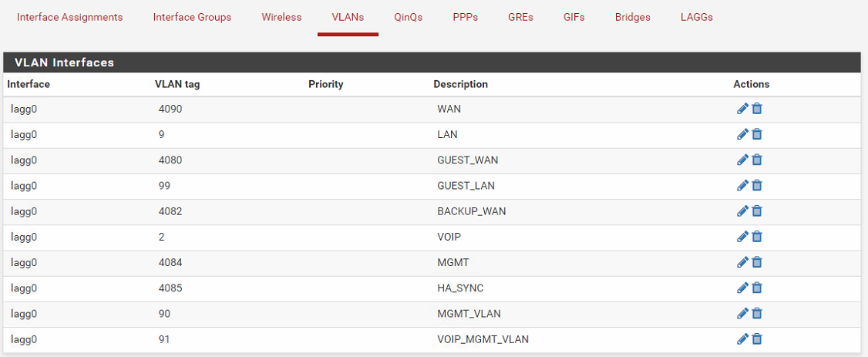The image size is (868, 357).
Task: Edit the MGMT VLAN entry
Action: 742,262
